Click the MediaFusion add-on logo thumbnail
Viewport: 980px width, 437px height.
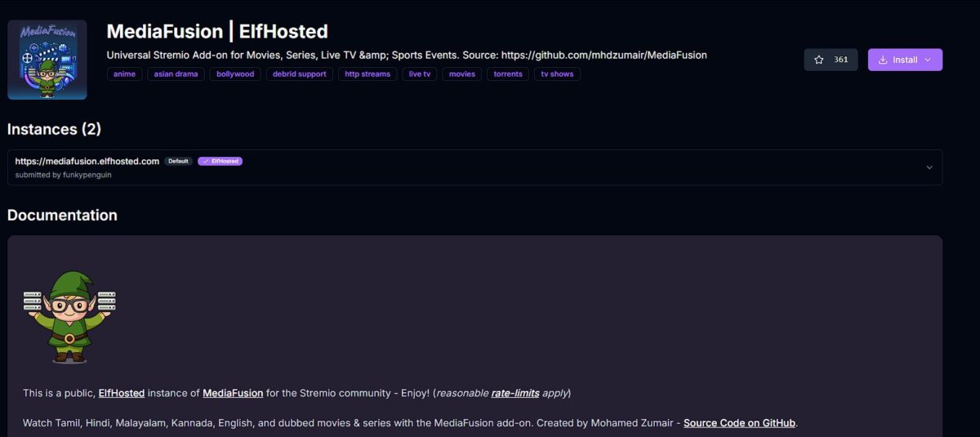point(47,60)
